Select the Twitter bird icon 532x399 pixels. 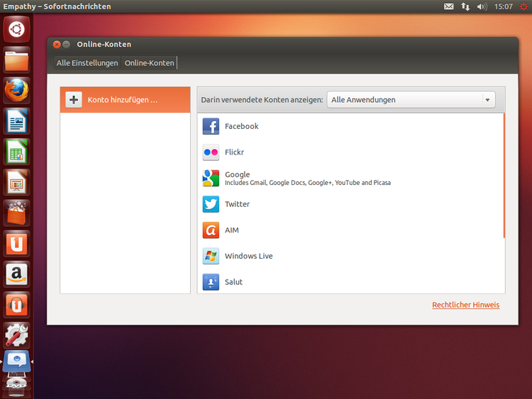point(211,204)
